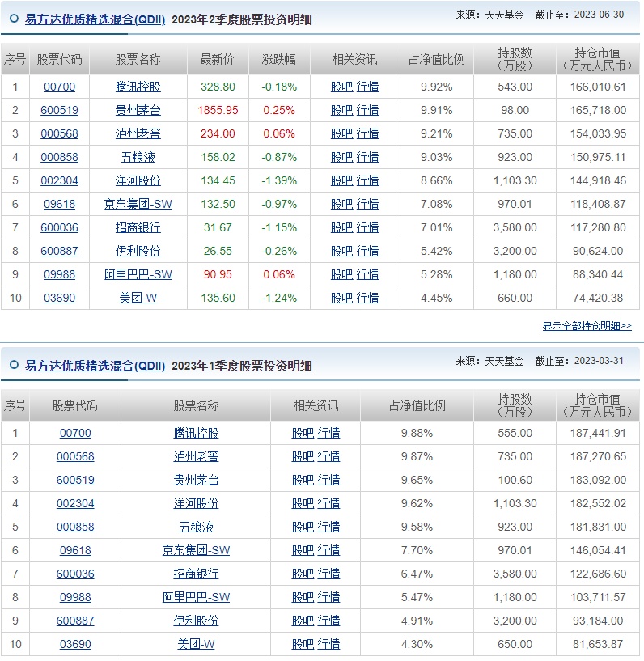
Task: Open 阿里巴巴-SW stock name in the Q2 table
Action: pos(138,274)
